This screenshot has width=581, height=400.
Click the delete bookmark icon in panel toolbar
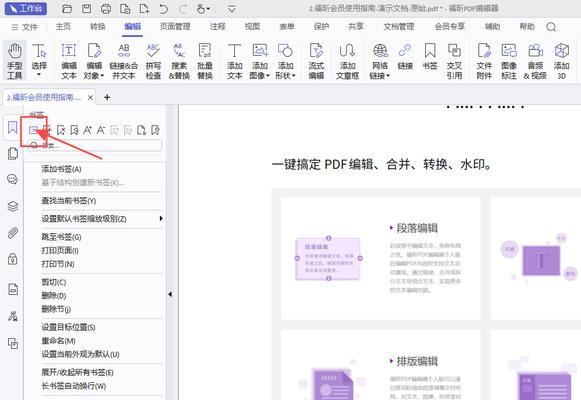click(61, 130)
